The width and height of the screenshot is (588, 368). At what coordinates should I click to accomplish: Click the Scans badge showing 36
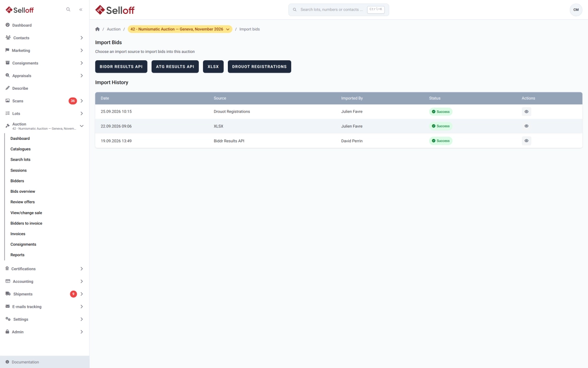(x=73, y=101)
